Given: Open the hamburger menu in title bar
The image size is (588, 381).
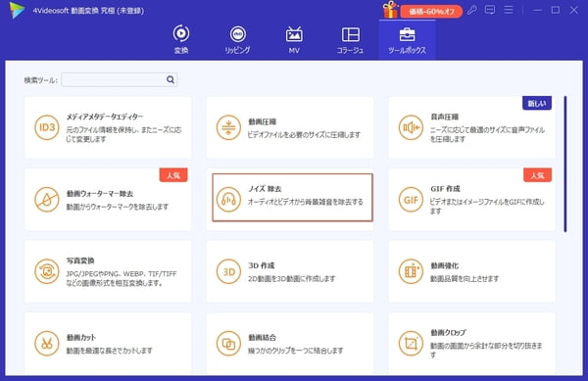Looking at the screenshot, I should [509, 10].
